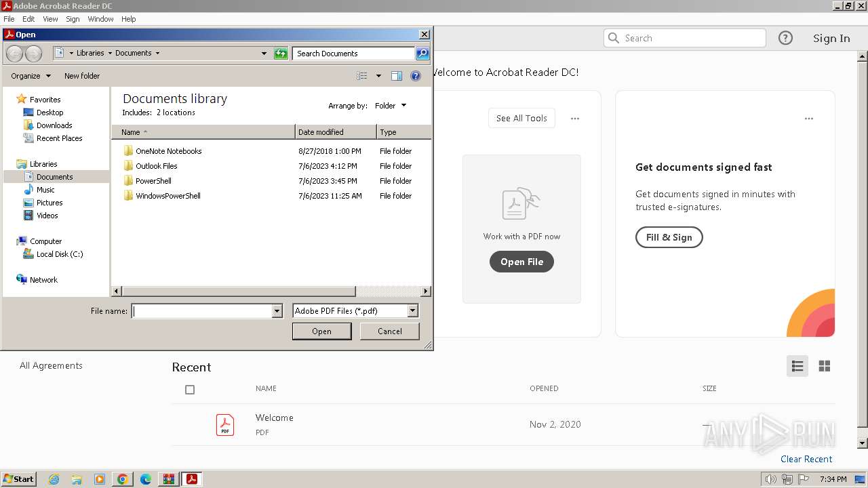Click the Open File button
Screen dimensions: 868x488
tap(521, 262)
